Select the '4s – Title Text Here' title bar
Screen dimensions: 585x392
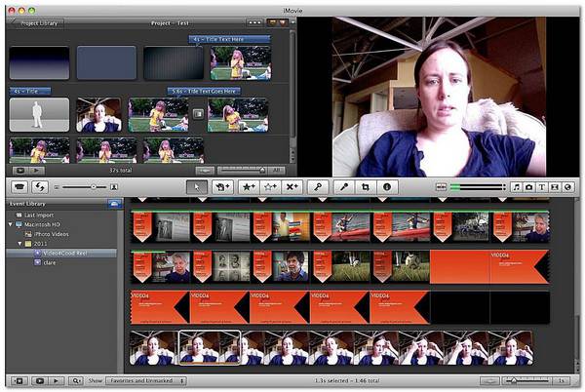229,39
